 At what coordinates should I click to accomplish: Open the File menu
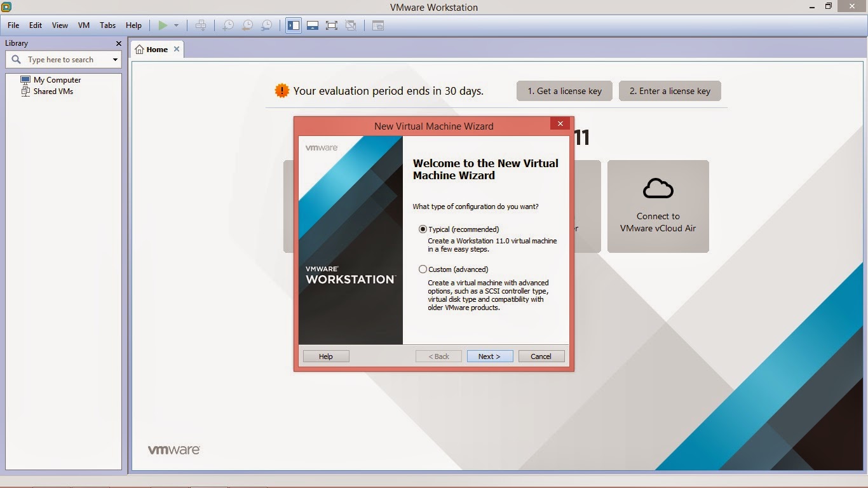click(13, 25)
